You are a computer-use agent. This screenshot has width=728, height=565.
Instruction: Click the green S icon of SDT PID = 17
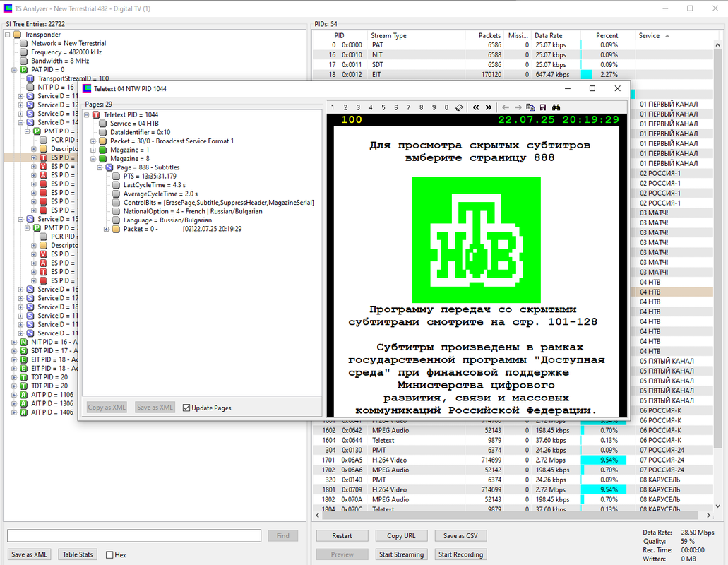coord(24,351)
